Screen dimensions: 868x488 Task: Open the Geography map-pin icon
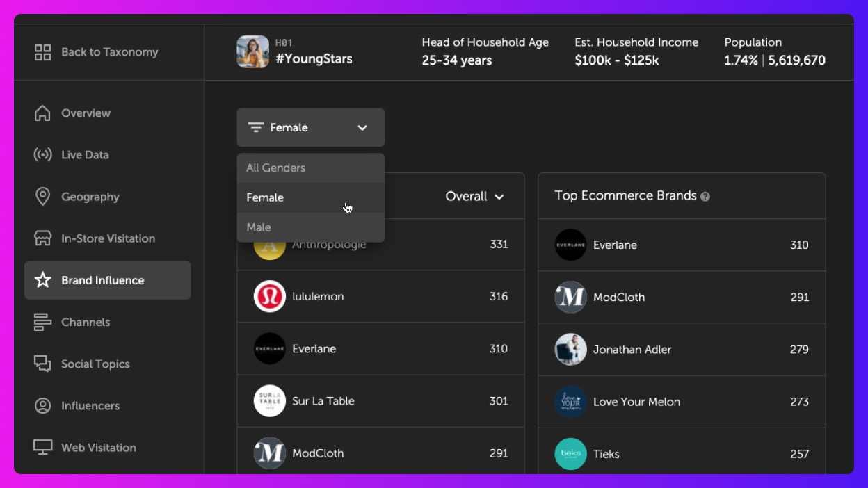pos(43,196)
